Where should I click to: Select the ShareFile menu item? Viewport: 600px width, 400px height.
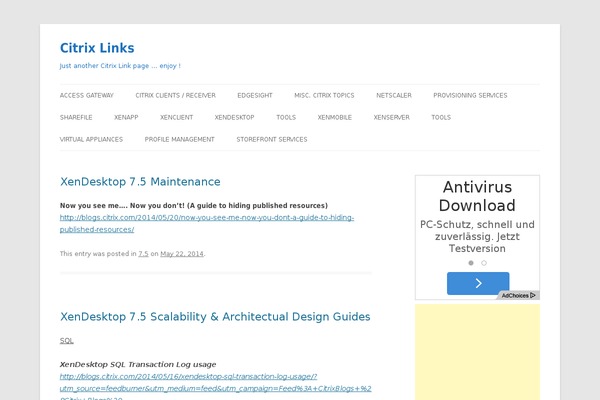tap(76, 118)
